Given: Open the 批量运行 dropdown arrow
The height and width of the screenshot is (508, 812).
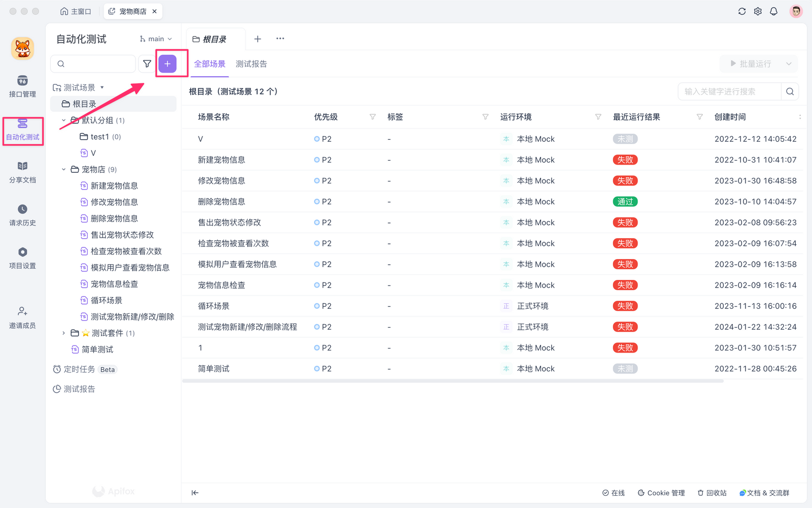Looking at the screenshot, I should [x=788, y=63].
